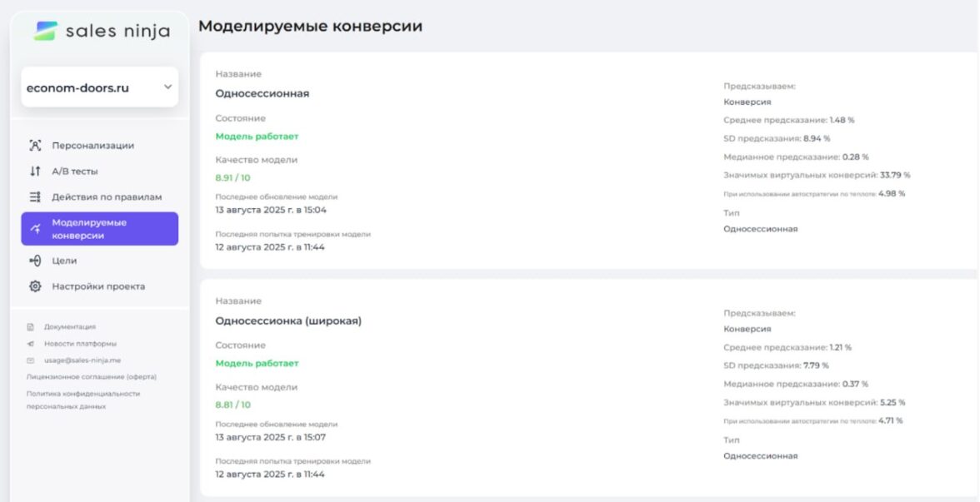Open the Настройки проекта page
Screen dimensions: 980x502
tap(98, 286)
